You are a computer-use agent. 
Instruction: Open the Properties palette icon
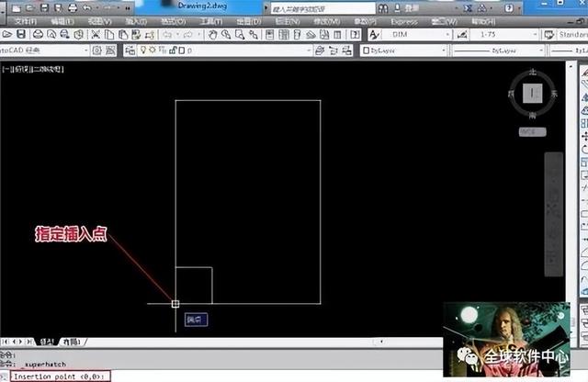[x=269, y=35]
